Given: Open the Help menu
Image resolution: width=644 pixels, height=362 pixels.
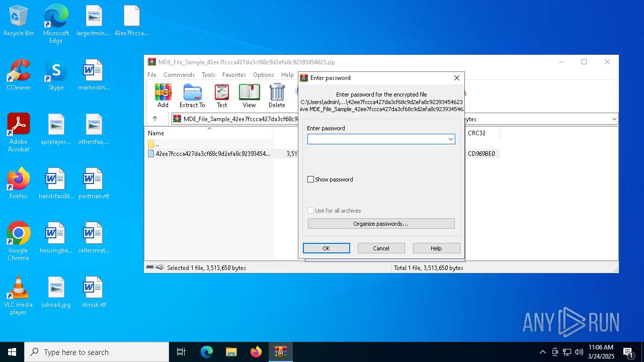Looking at the screenshot, I should (x=287, y=75).
